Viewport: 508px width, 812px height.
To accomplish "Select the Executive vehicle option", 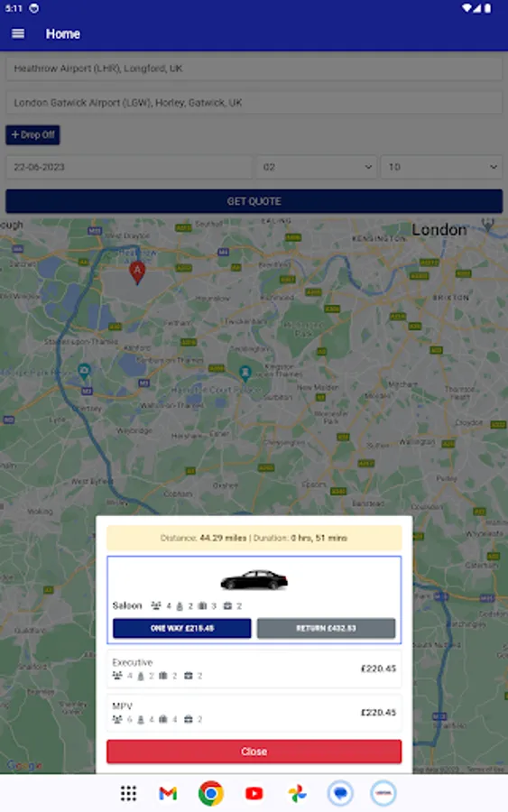I will (x=254, y=669).
